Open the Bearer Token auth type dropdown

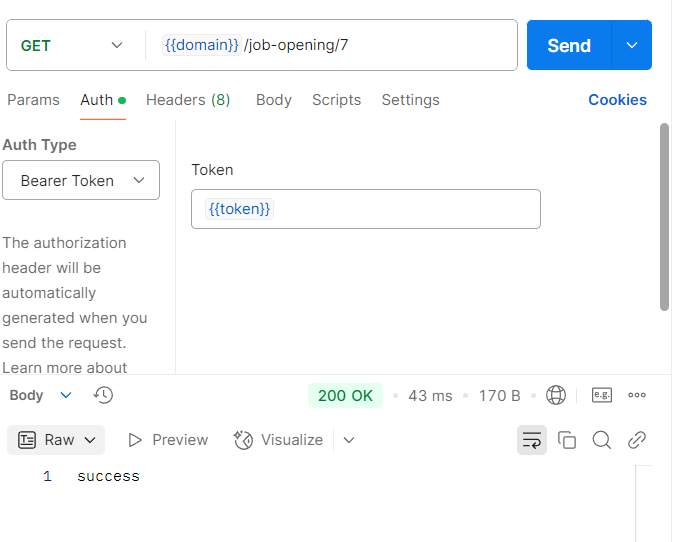81,180
